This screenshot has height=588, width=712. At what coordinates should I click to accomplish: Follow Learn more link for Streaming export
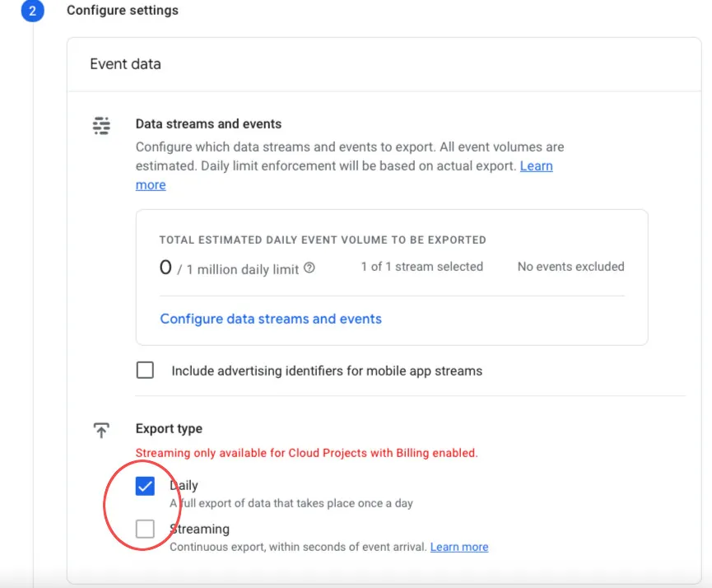click(459, 547)
